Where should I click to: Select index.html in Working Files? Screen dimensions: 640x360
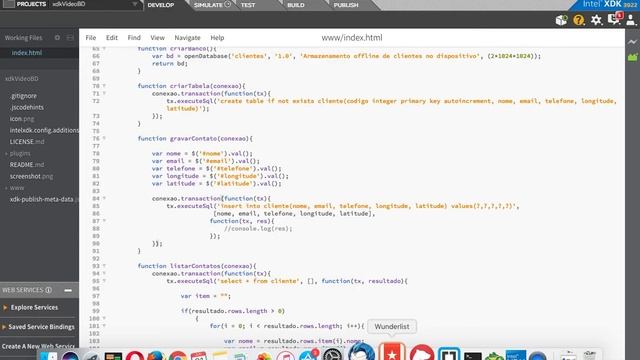(x=27, y=53)
